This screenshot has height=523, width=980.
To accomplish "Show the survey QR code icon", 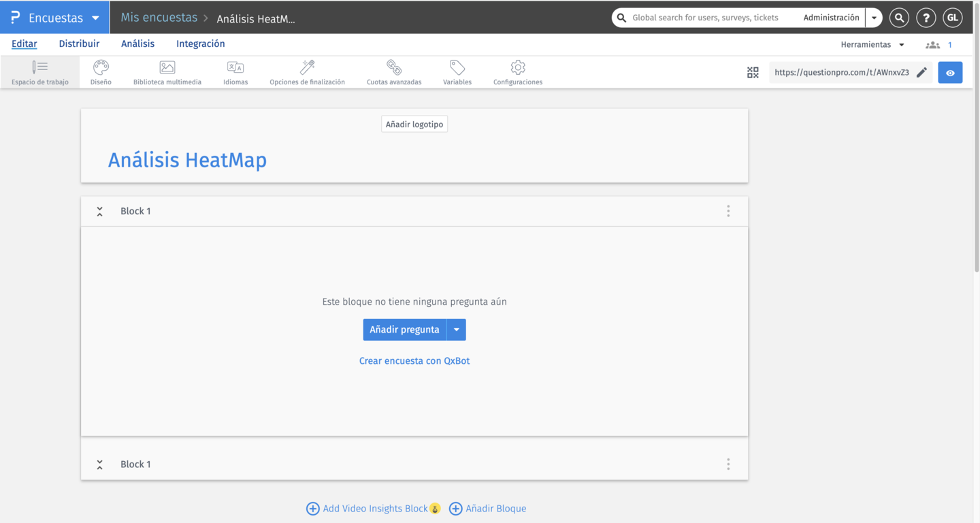I will (753, 72).
